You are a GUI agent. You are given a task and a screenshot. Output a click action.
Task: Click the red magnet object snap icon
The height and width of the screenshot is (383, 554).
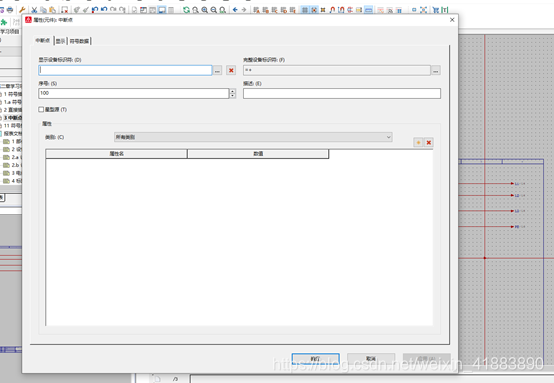point(332,10)
